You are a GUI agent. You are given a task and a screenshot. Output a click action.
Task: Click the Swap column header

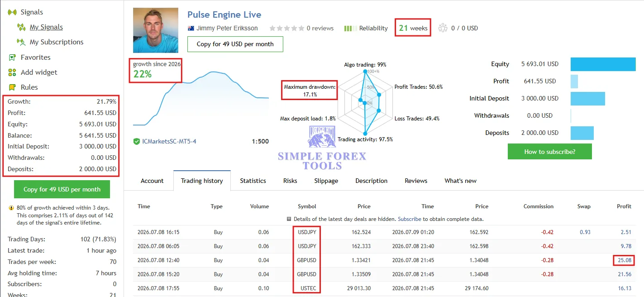pyautogui.click(x=584, y=206)
